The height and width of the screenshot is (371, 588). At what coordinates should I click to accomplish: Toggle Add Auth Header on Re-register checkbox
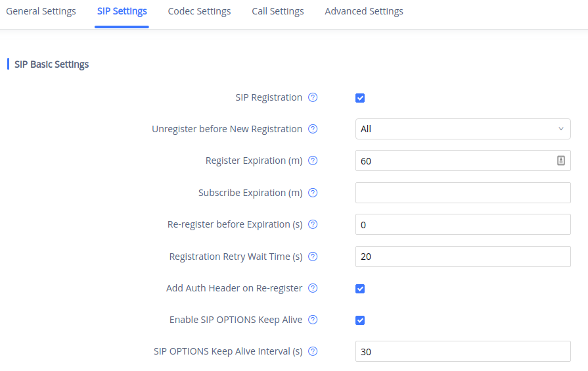coord(360,289)
